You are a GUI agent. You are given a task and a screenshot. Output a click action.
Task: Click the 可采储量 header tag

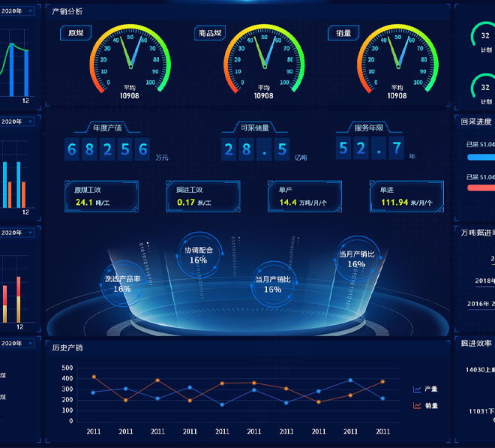(254, 128)
